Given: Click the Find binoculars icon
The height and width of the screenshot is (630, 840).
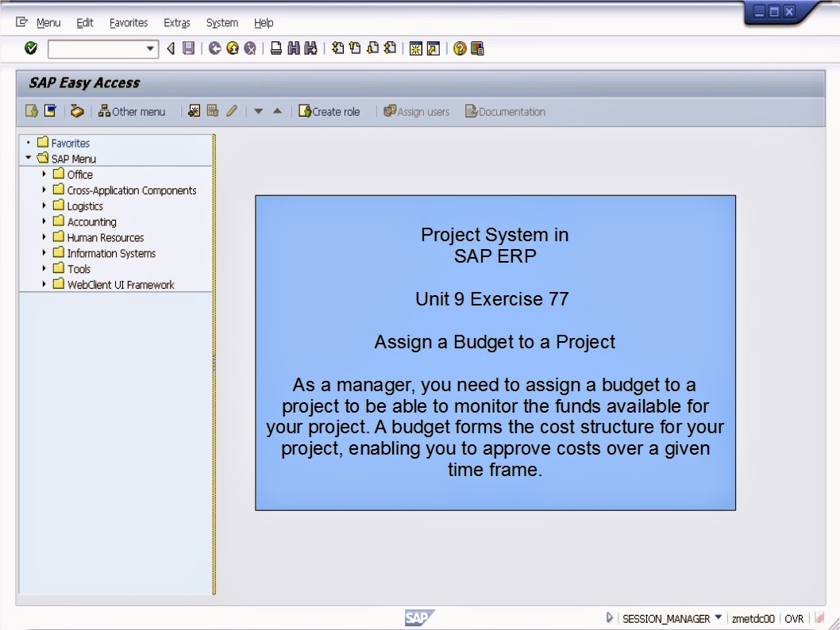Looking at the screenshot, I should tap(294, 48).
